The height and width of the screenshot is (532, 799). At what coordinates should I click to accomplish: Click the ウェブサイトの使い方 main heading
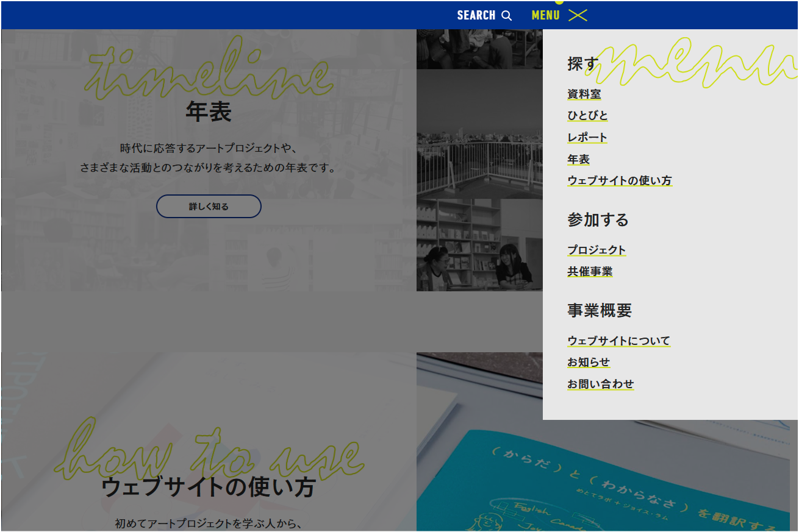click(x=209, y=488)
